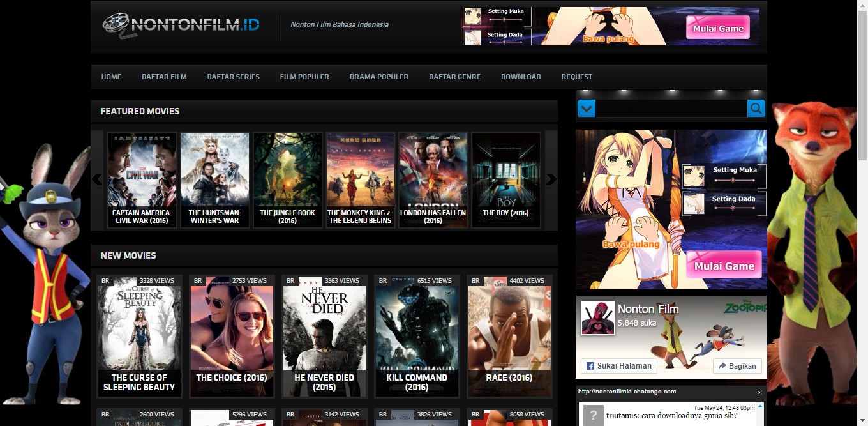868x426 pixels.
Task: Click the question-mark chat avatar
Action: click(593, 415)
